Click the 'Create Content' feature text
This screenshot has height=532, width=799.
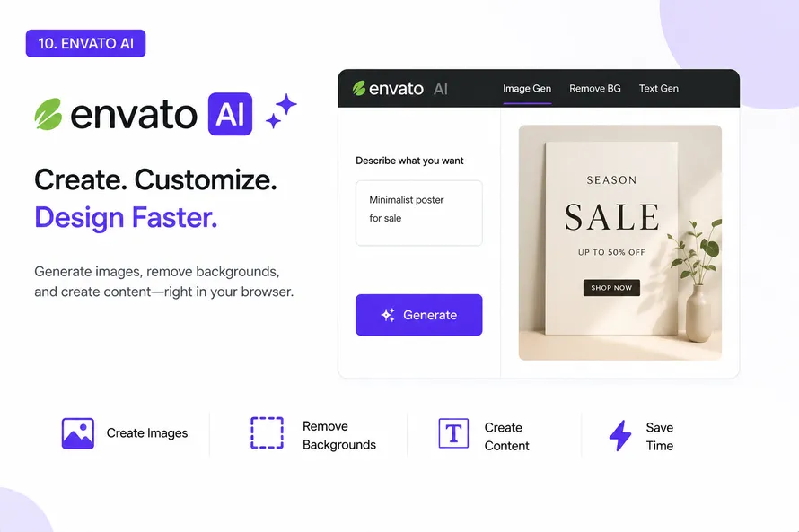point(506,436)
